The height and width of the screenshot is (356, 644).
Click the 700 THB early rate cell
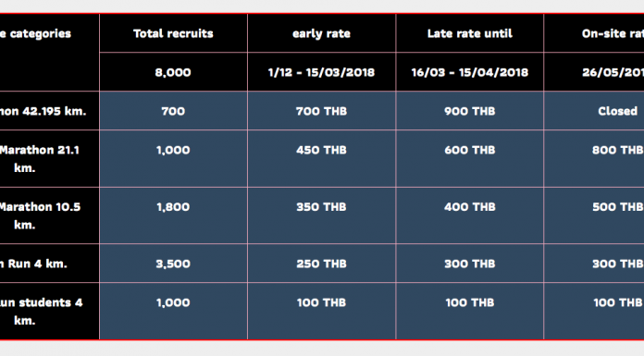[x=322, y=111]
